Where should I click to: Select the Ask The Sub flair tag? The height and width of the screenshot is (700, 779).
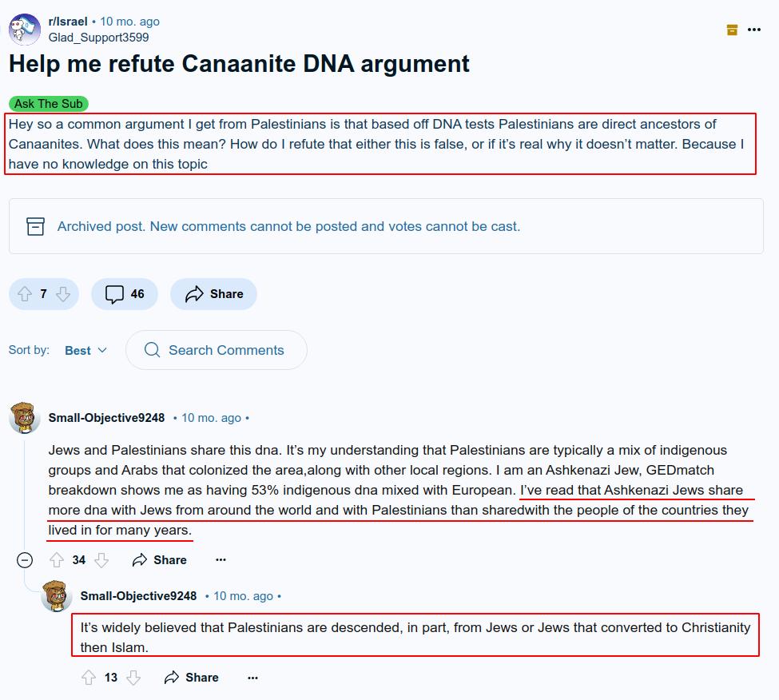48,104
